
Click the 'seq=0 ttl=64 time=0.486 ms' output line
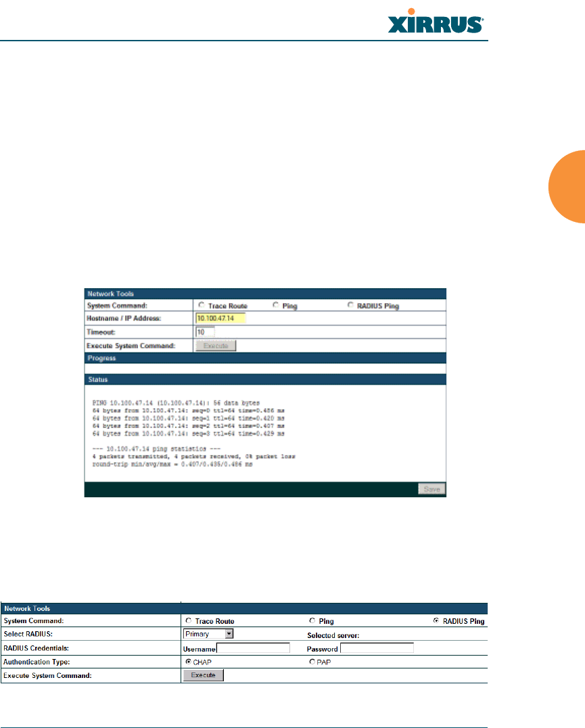point(189,411)
